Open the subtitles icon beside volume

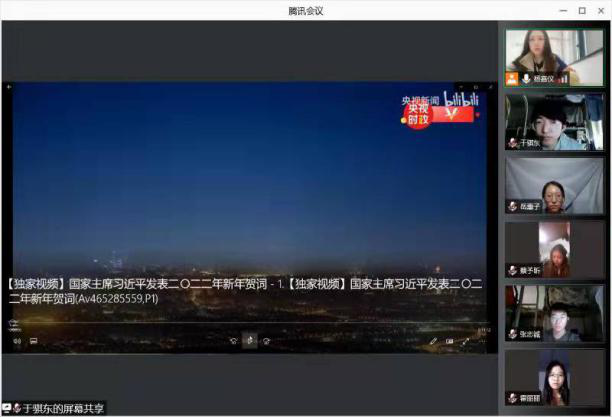(x=33, y=341)
